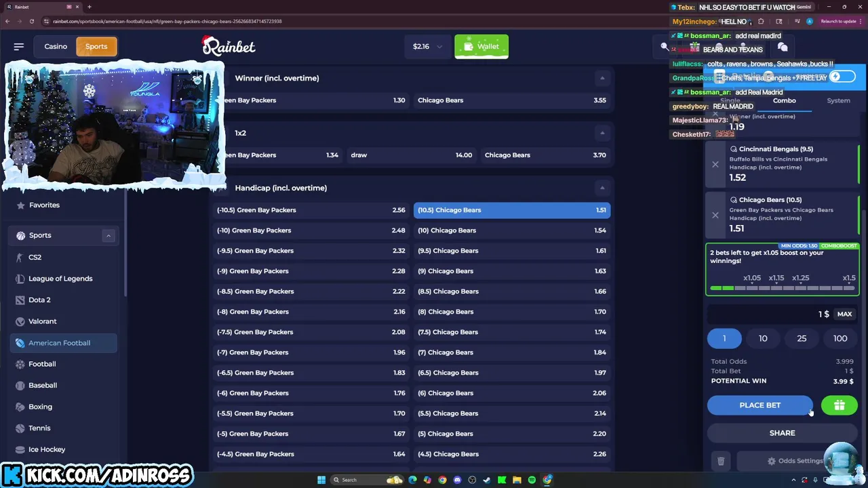Screen dimensions: 868x488
Task: Click the SHARE betslip button
Action: [x=782, y=433]
